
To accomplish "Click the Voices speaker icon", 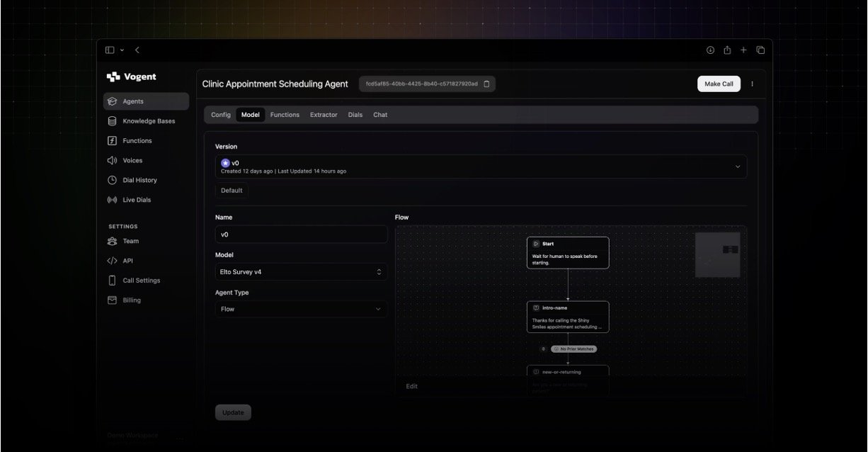I will click(112, 161).
